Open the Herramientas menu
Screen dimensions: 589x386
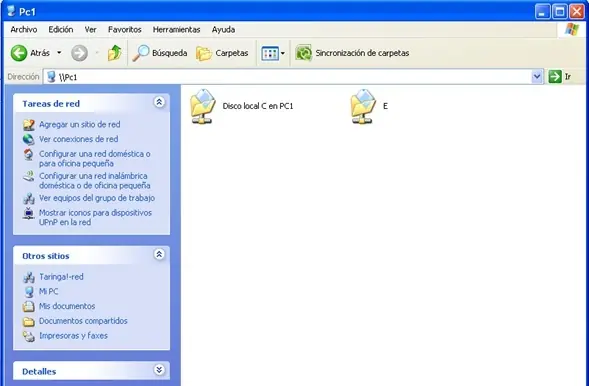(x=176, y=30)
